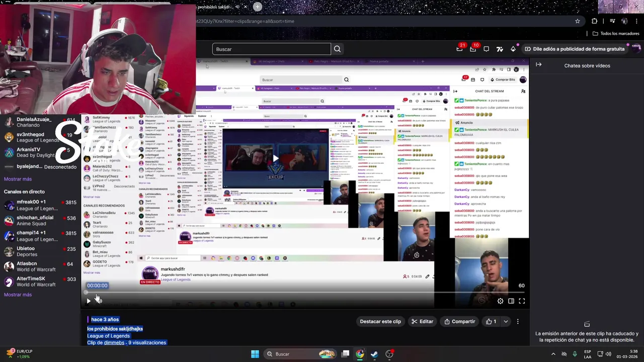Click the Twitch search magnifier button
The image size is (644, 362).
click(337, 49)
